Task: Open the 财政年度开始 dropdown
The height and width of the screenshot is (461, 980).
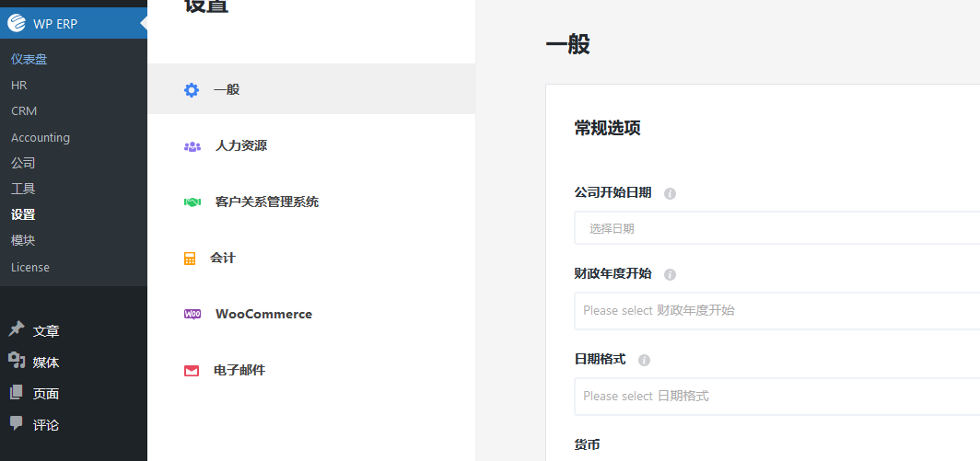Action: point(776,310)
